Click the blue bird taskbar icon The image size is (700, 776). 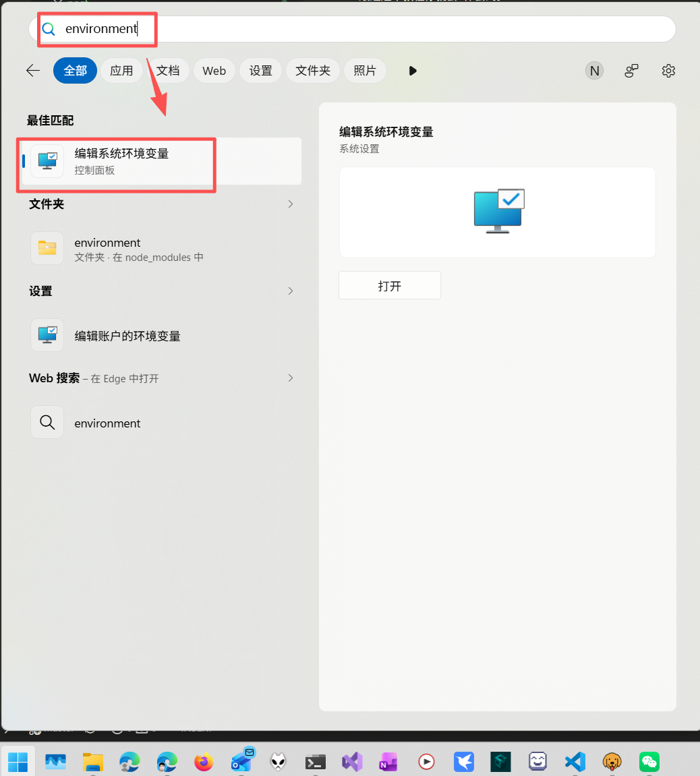(x=463, y=762)
